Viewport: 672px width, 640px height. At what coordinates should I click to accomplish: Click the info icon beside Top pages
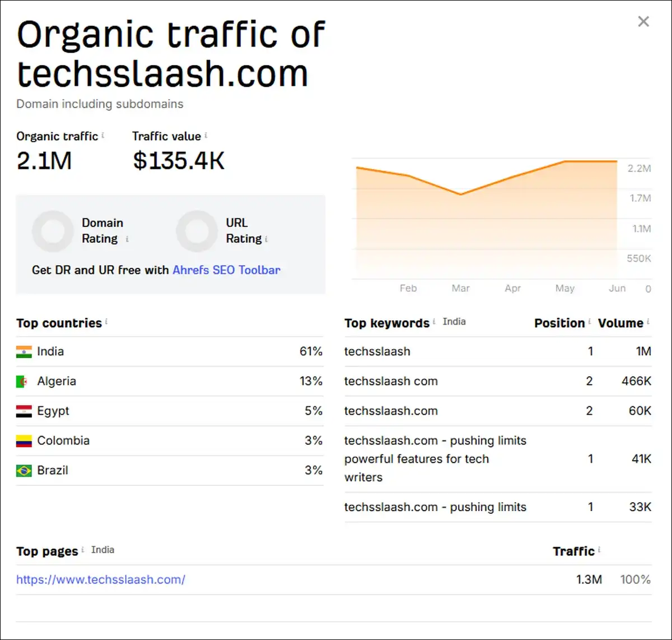(x=83, y=550)
